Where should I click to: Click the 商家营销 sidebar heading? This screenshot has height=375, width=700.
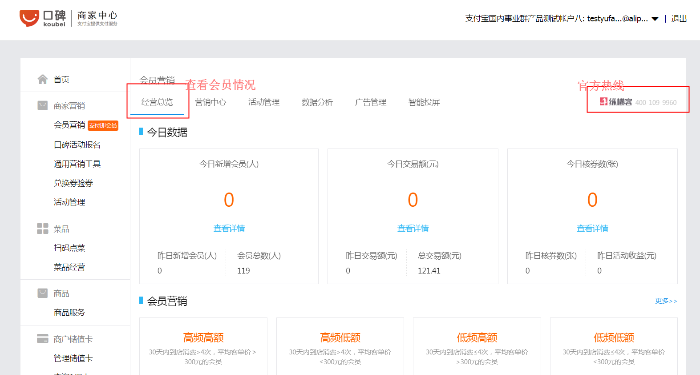[x=69, y=105]
